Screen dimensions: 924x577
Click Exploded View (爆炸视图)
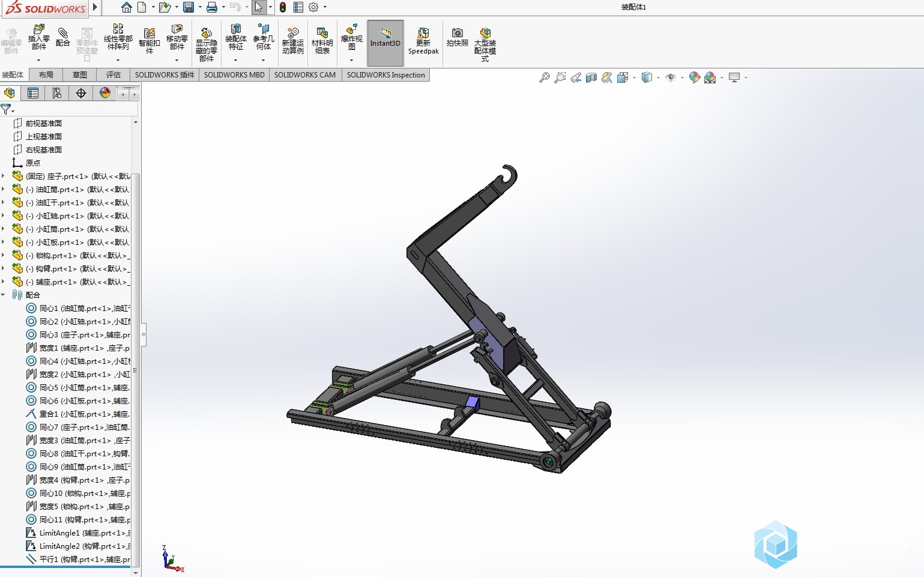click(351, 37)
